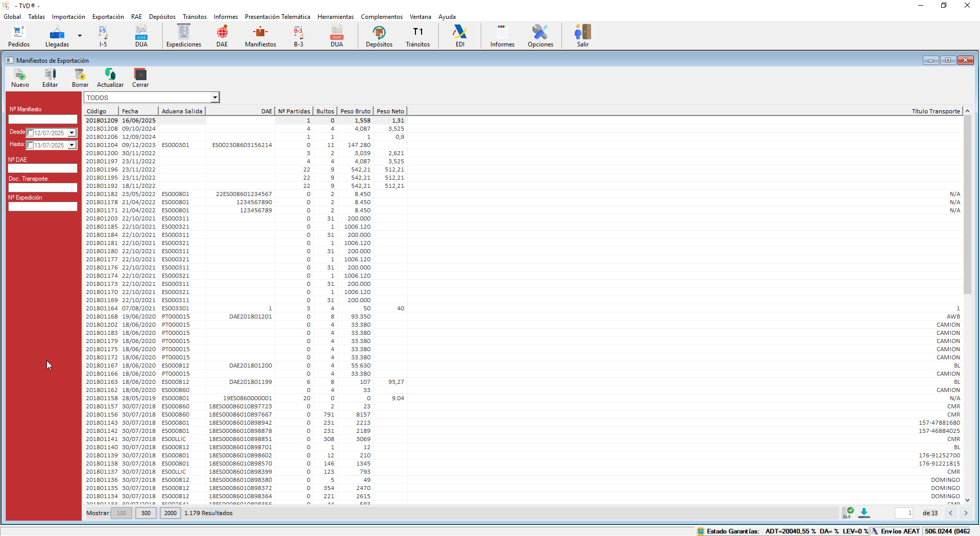This screenshot has width=980, height=536.
Task: Open the Presentación Telemática menu
Action: coord(277,17)
